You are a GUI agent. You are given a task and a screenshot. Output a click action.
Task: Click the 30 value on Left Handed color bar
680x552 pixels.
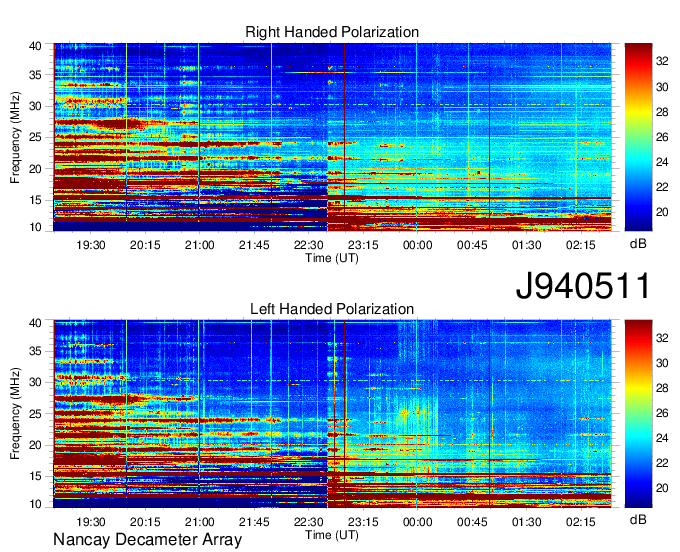[662, 363]
